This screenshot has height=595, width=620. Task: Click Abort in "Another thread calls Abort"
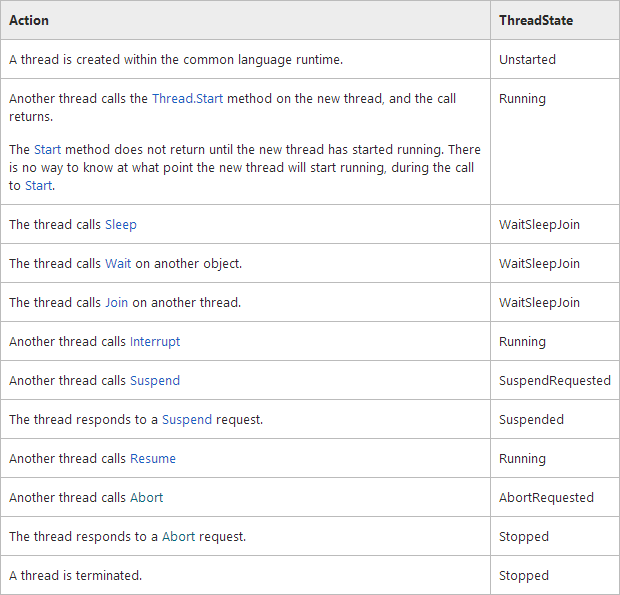click(x=146, y=498)
